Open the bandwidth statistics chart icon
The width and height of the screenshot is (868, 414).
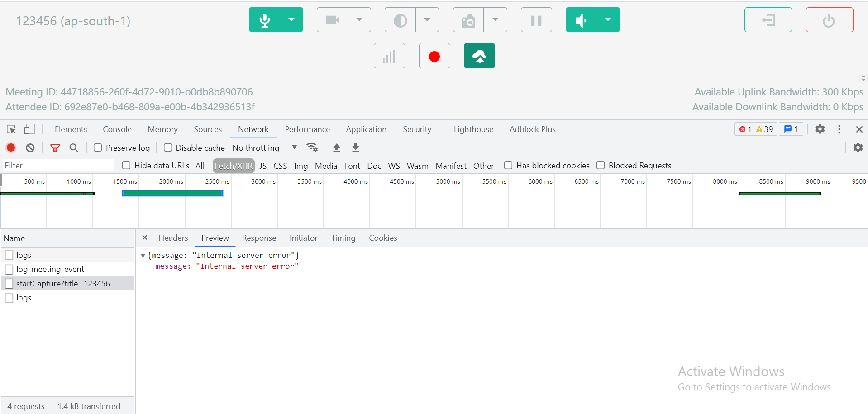[x=389, y=56]
